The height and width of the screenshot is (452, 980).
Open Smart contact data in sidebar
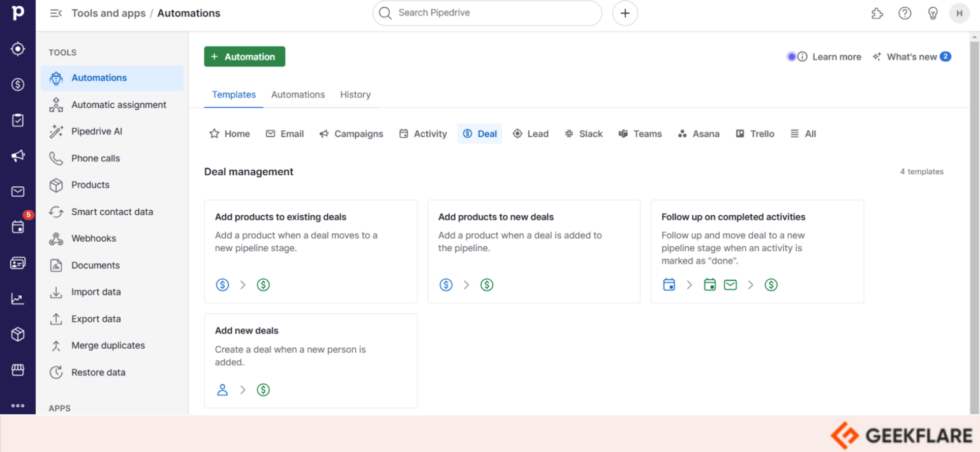pos(112,212)
